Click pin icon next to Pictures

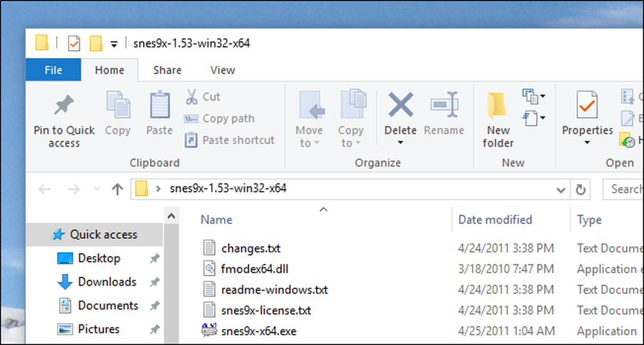point(155,330)
